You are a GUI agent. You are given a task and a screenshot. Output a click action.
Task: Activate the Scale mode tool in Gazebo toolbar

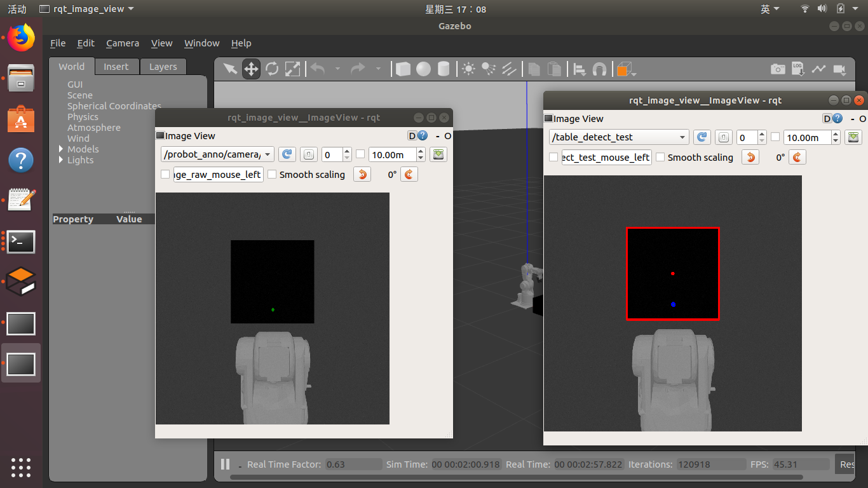pyautogui.click(x=292, y=69)
